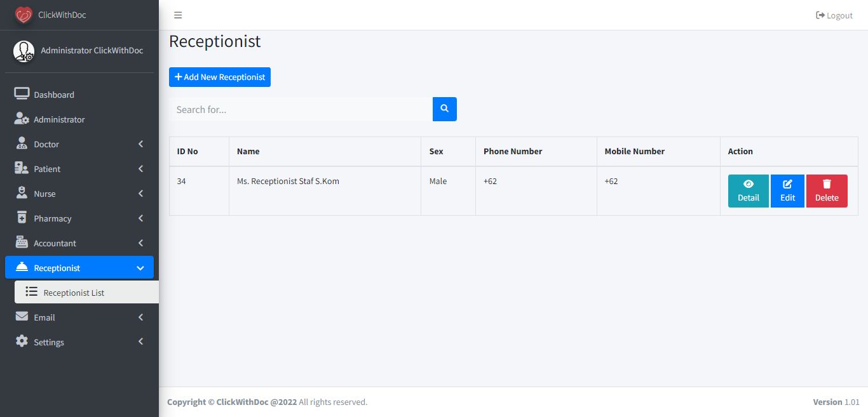Click the ClickWithDoc heart logo icon
This screenshot has width=868, height=417.
point(24,15)
